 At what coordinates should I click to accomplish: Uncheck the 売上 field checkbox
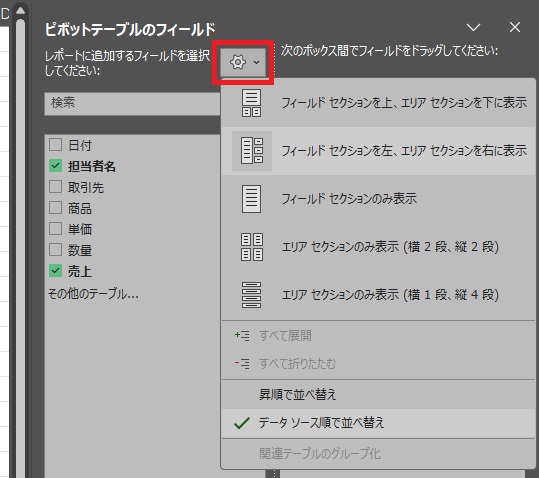(x=55, y=271)
